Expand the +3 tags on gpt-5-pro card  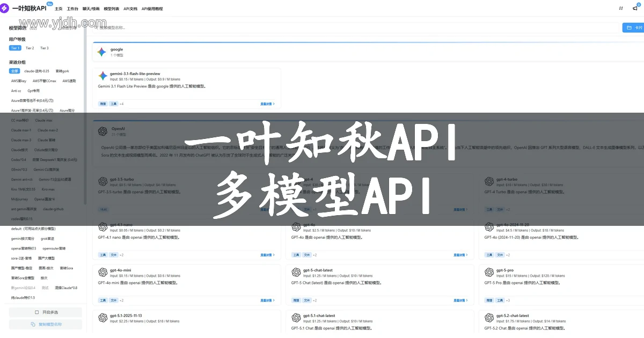coord(508,300)
